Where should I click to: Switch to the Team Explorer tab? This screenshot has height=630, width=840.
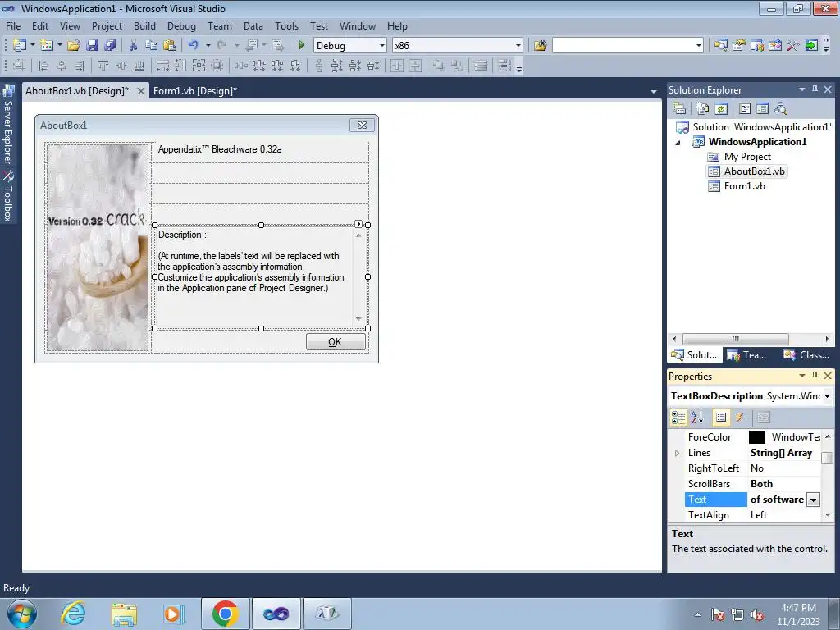748,355
